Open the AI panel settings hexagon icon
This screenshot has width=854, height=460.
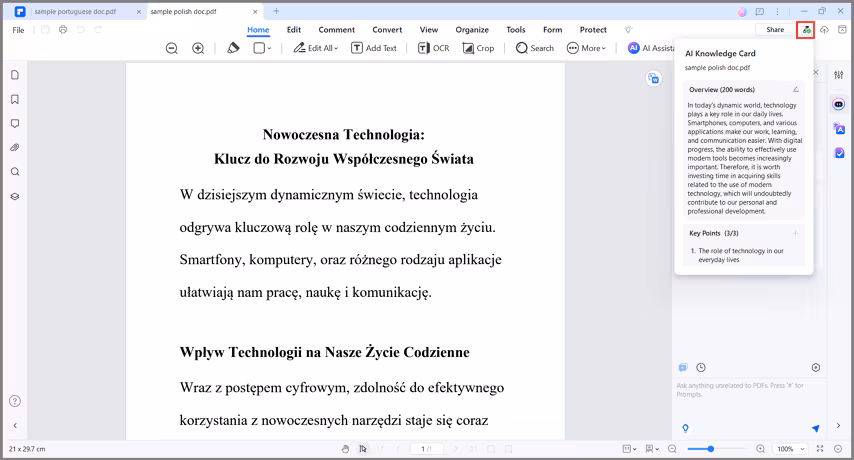[816, 367]
